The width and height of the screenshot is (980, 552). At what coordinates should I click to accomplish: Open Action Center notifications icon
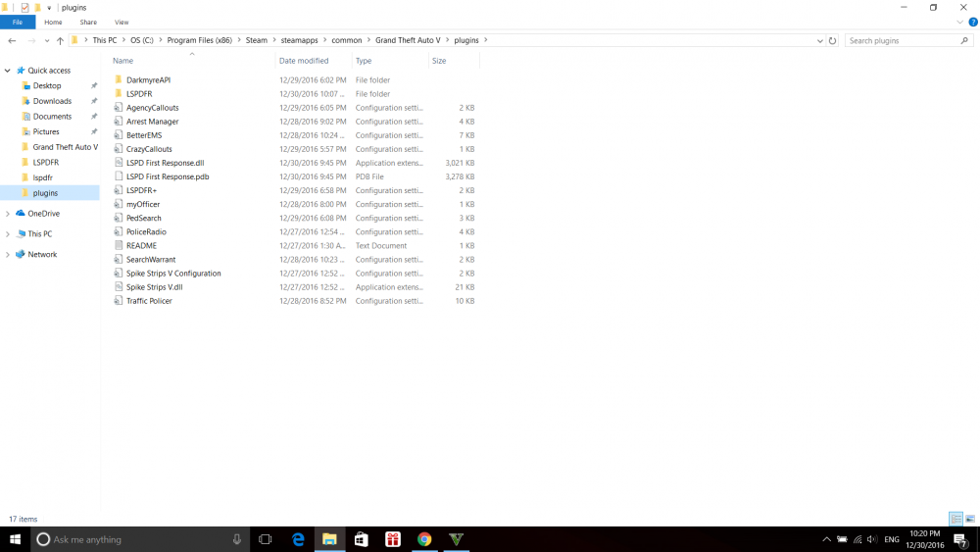[962, 539]
